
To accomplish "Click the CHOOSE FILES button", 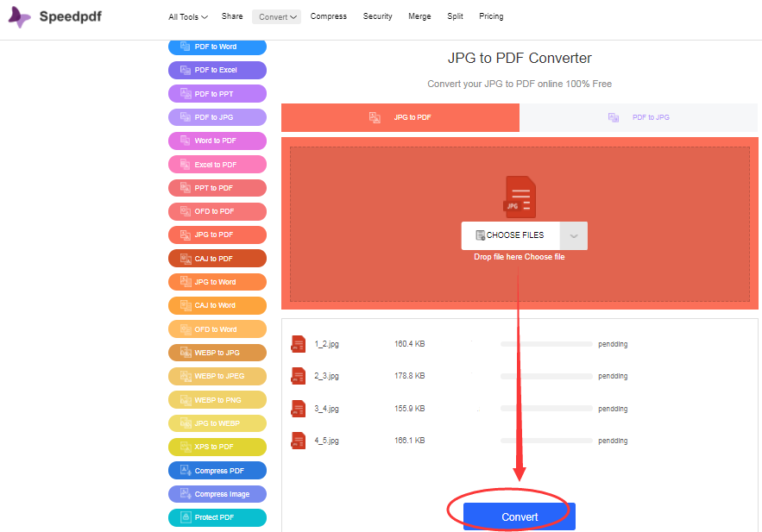I will click(x=510, y=236).
